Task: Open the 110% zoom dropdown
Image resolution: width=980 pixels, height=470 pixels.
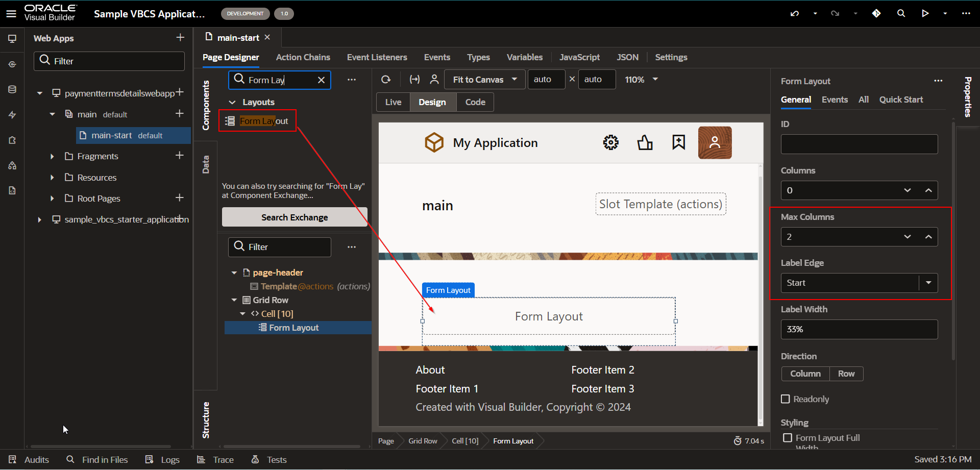Action: click(x=642, y=80)
